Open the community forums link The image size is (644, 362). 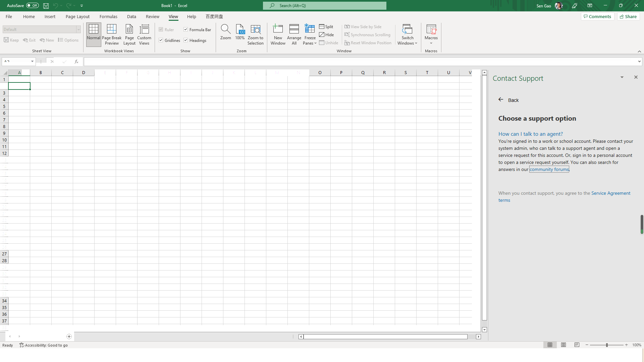point(549,169)
